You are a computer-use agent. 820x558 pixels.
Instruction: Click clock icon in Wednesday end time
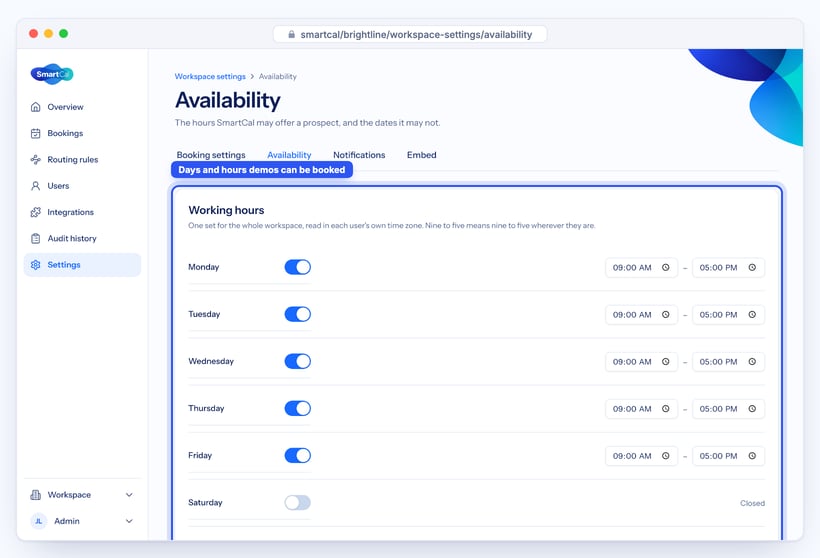point(752,361)
